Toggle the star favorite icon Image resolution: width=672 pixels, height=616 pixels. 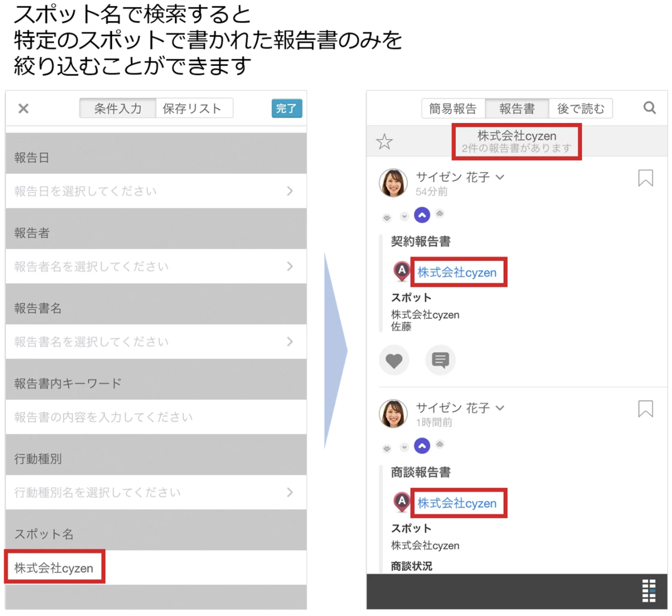(x=385, y=142)
